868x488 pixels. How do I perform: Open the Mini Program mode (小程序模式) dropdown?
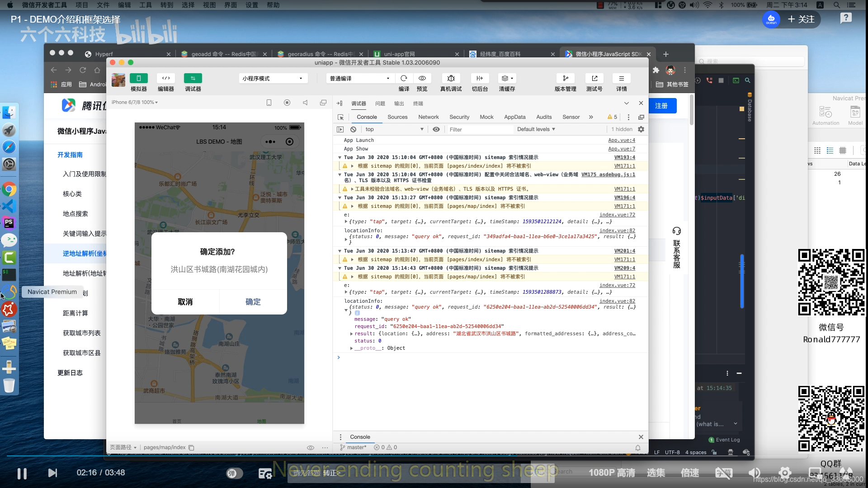point(273,78)
